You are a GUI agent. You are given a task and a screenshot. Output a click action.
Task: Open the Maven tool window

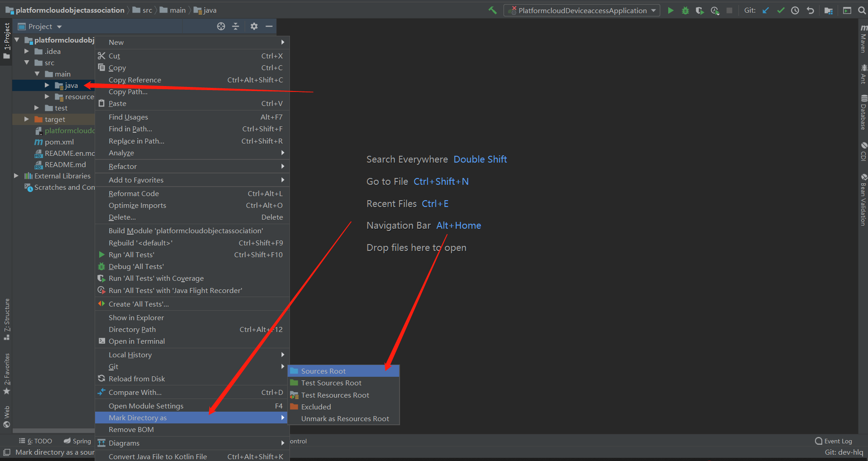point(863,41)
